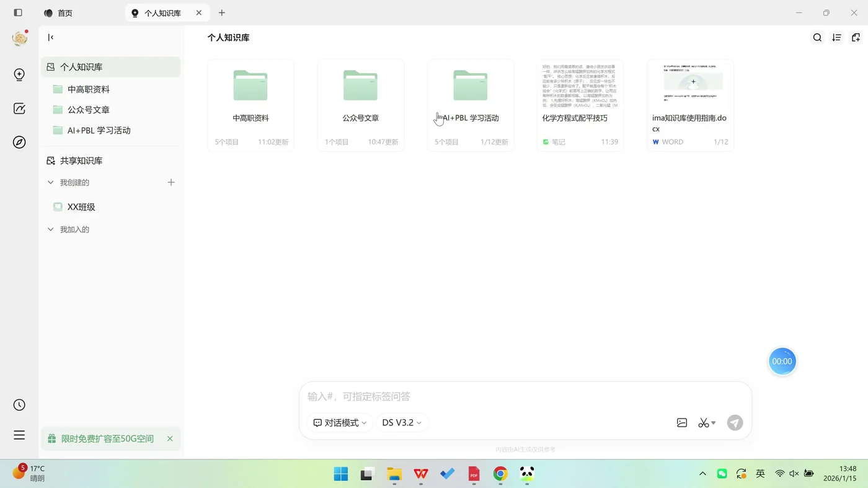
Task: Send the question with the arrow button
Action: tap(735, 423)
